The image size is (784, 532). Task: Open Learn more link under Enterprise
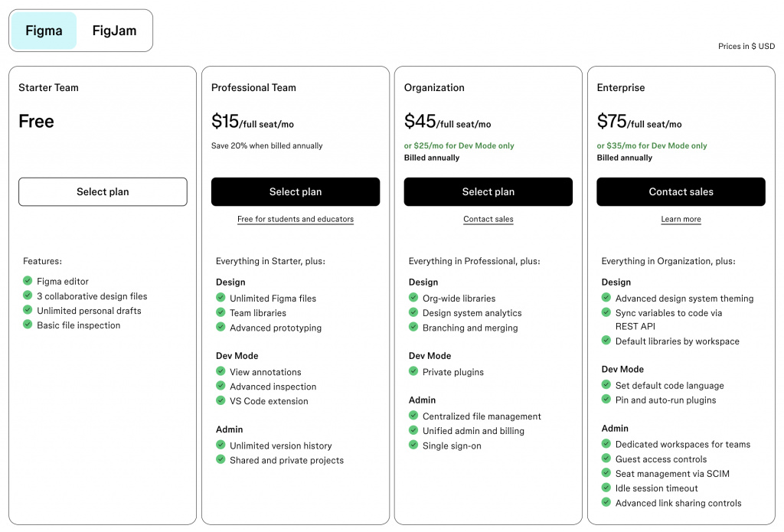681,219
